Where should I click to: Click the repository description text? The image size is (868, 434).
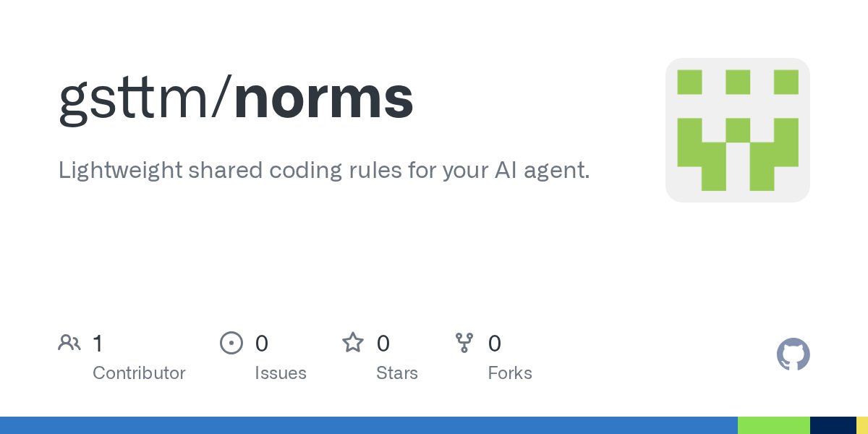click(x=324, y=171)
